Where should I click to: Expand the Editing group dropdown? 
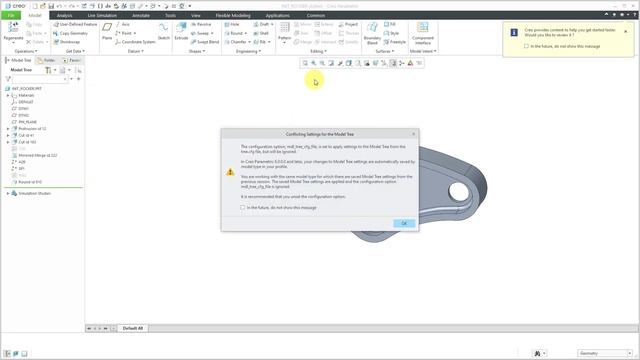318,51
